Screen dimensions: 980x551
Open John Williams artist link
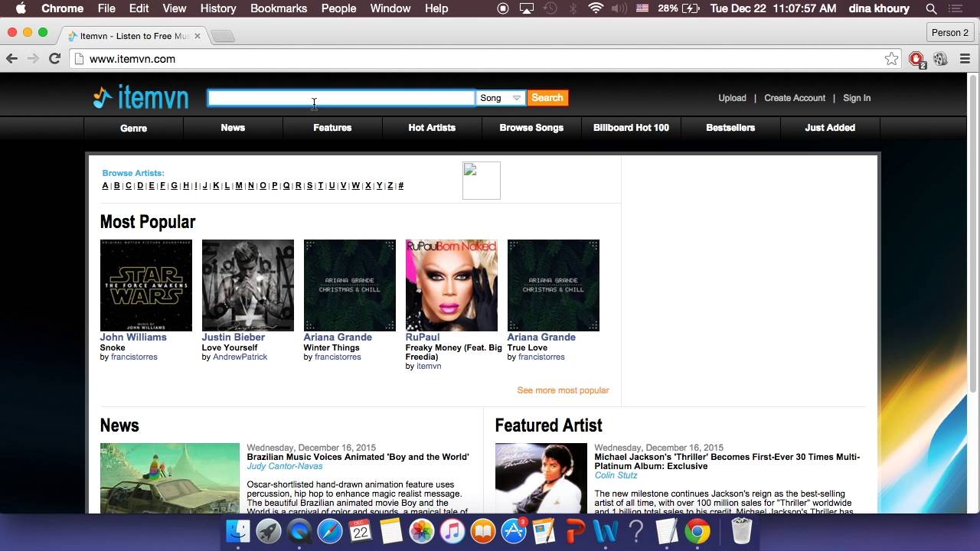[133, 337]
